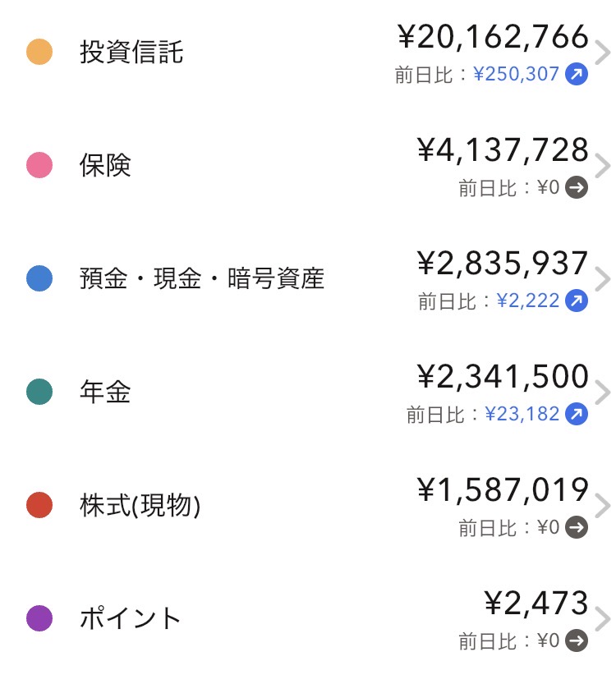The image size is (616, 684).
Task: Click the purple ポイント color dot
Action: [x=39, y=618]
